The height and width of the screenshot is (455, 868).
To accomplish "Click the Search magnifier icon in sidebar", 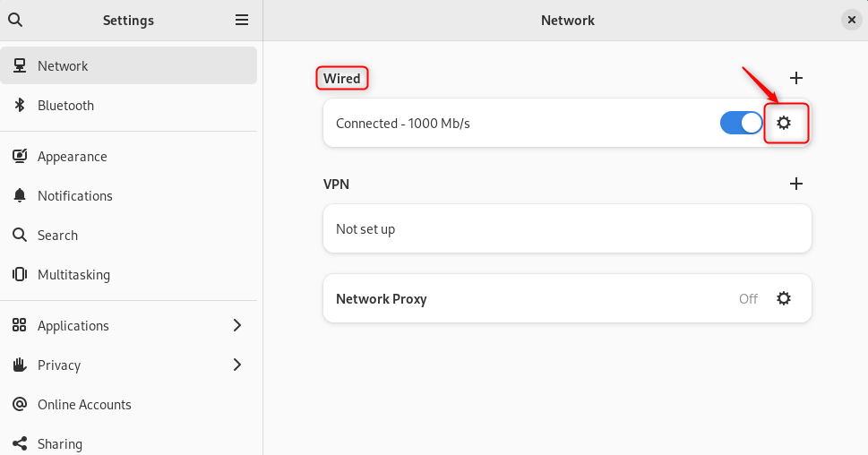I will 20,235.
